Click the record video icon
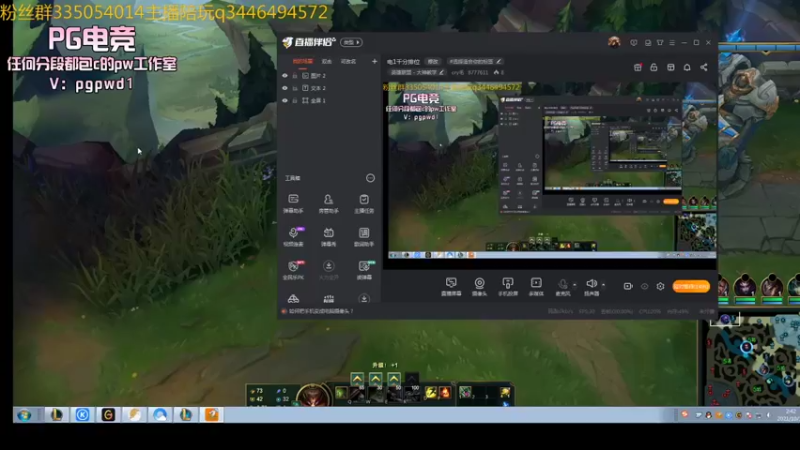Viewport: 800px width, 450px height. pos(628,286)
